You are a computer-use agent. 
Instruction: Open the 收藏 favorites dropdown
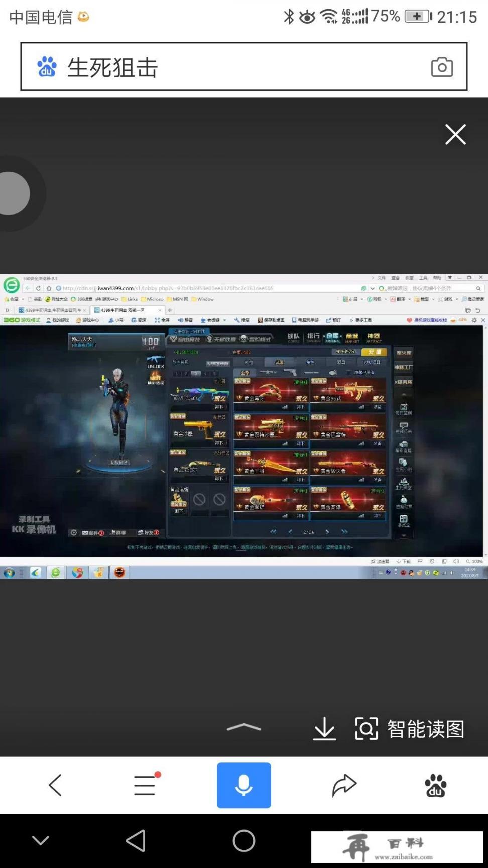(x=15, y=299)
